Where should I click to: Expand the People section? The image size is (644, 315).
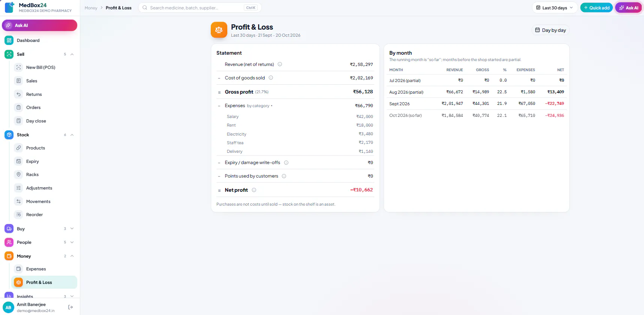coord(72,242)
